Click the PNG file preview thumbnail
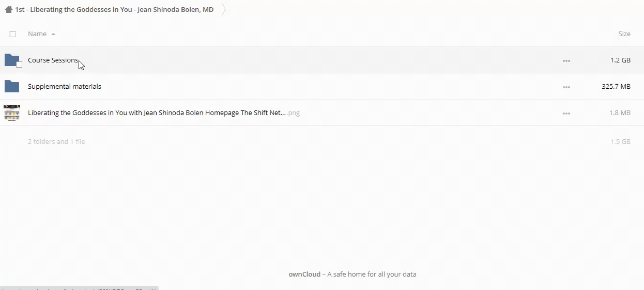The image size is (644, 290). (x=11, y=112)
